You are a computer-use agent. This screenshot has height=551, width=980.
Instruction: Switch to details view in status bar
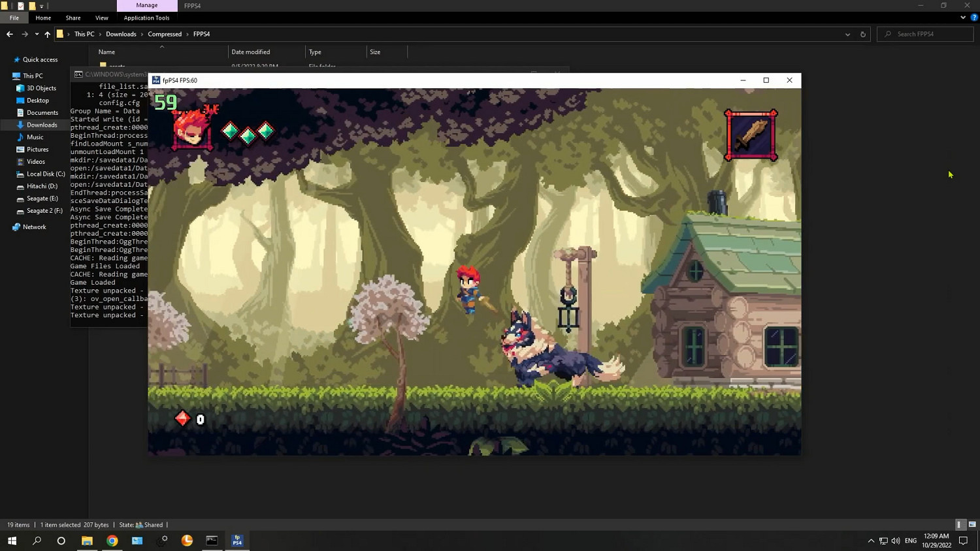coord(959,525)
